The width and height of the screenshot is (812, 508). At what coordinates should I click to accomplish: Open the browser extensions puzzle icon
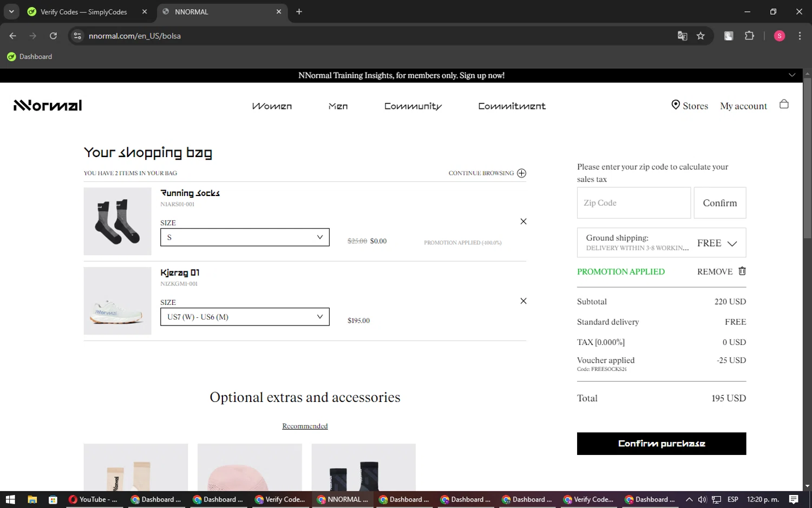click(x=749, y=36)
